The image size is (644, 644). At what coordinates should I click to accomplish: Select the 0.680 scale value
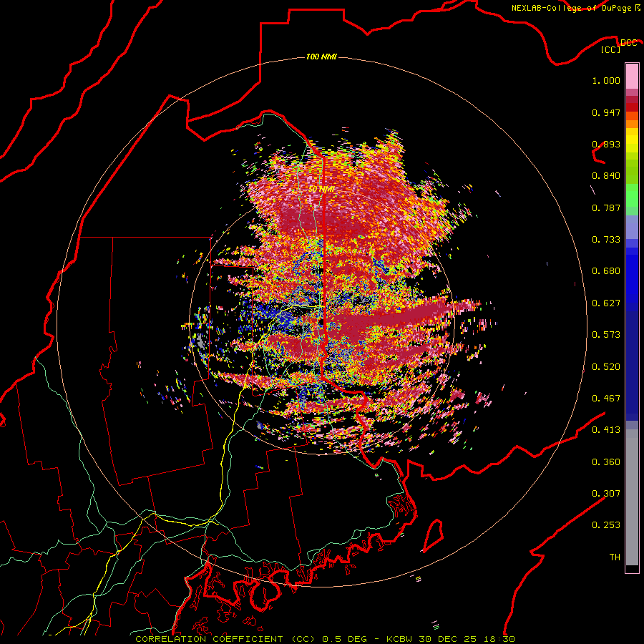(606, 271)
